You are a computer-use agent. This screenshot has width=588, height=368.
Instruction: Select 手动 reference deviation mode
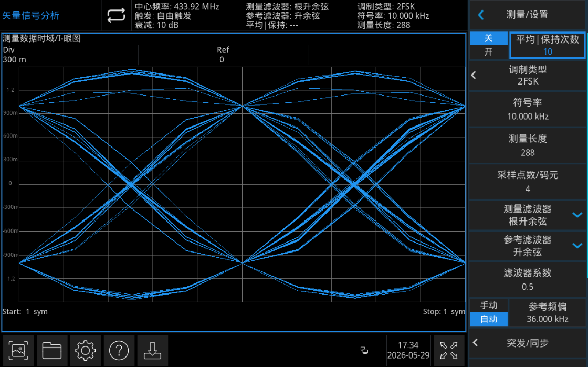click(489, 306)
